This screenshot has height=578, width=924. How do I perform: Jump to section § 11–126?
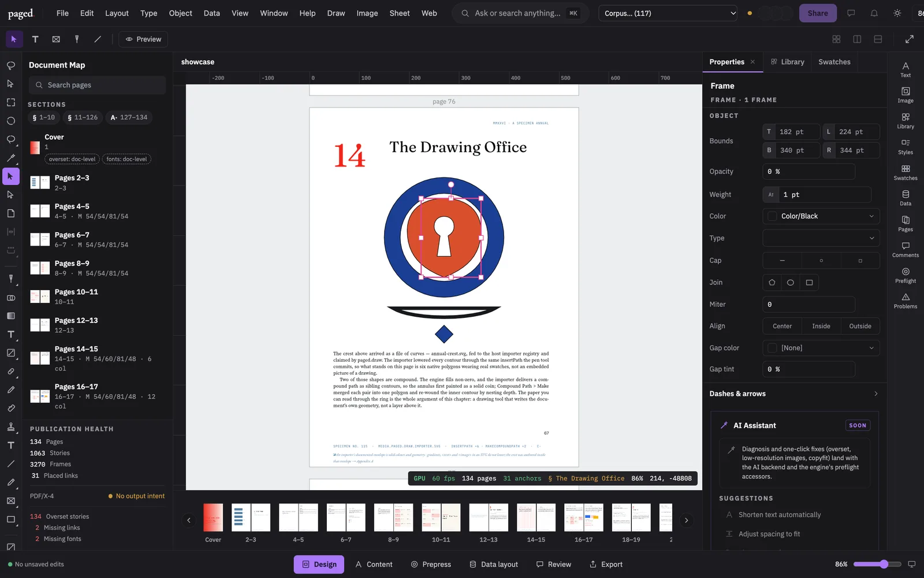tap(83, 117)
